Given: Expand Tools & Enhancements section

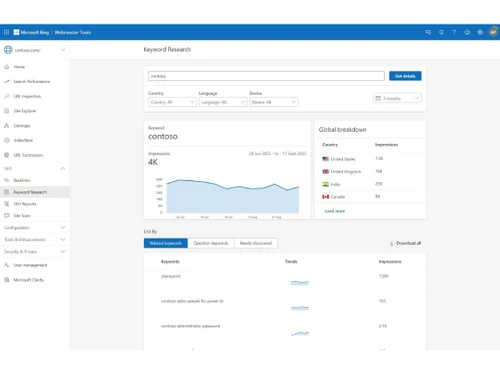Looking at the screenshot, I should 63,239.
